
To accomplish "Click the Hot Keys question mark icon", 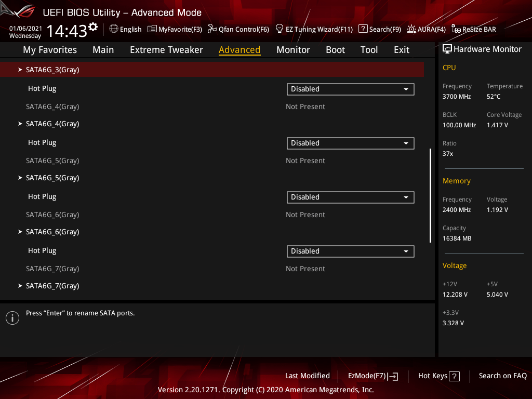I will (x=454, y=376).
